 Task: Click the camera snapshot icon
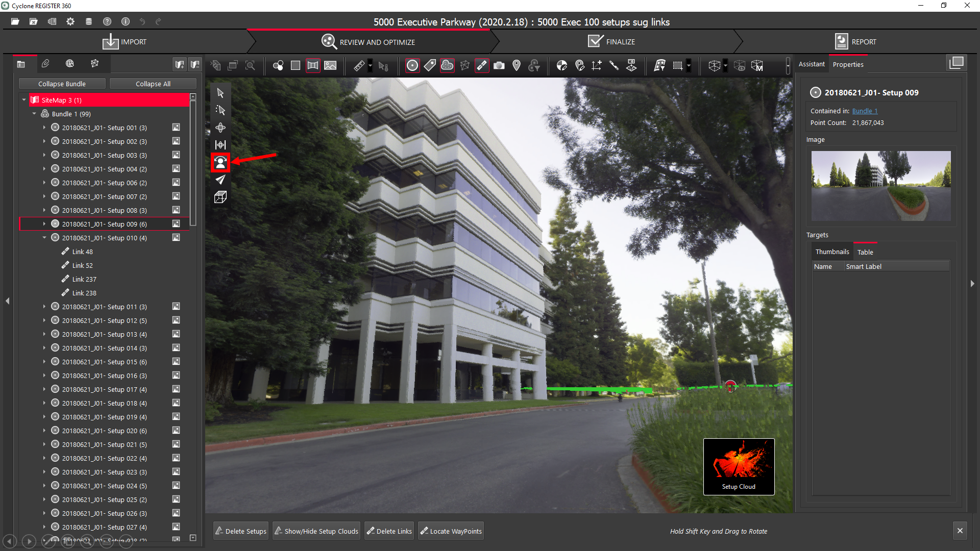pyautogui.click(x=499, y=65)
